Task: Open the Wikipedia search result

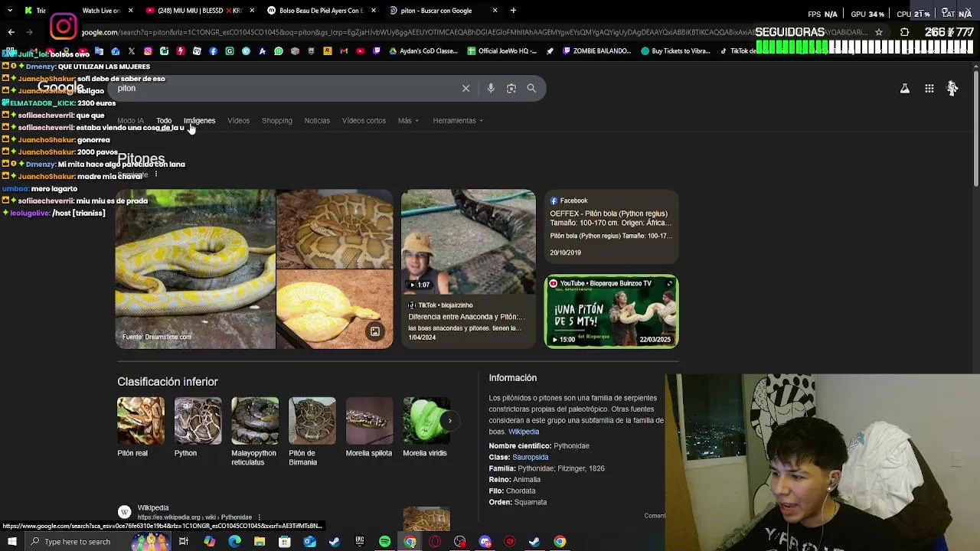Action: point(153,508)
